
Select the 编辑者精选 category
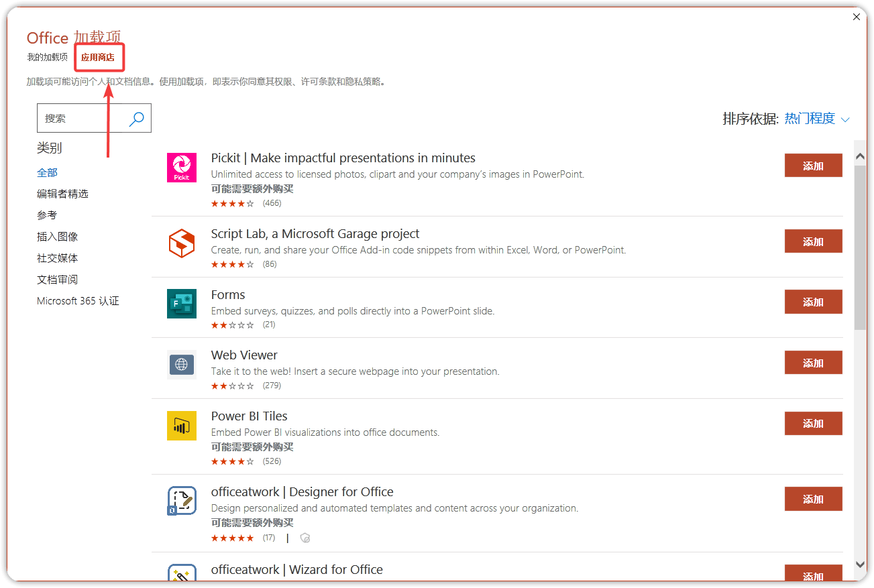tap(62, 194)
